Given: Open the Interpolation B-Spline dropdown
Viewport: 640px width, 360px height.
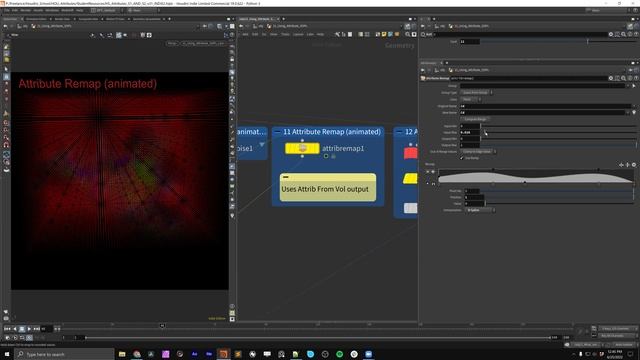Looking at the screenshot, I should click(x=480, y=210).
